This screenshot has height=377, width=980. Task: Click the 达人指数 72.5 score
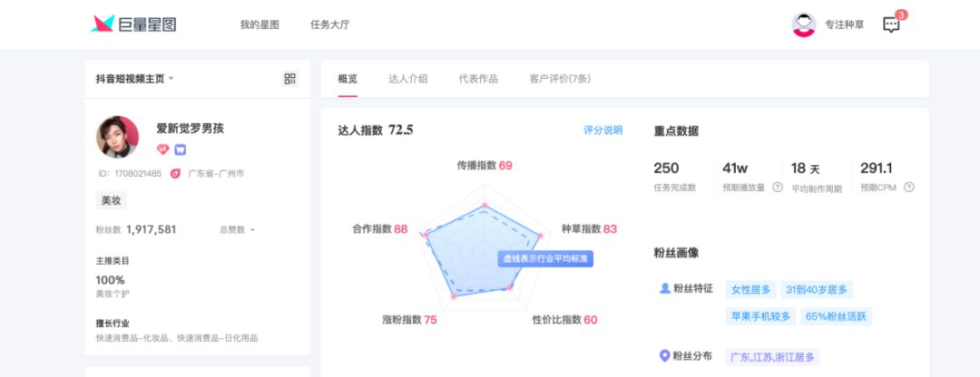click(x=376, y=130)
